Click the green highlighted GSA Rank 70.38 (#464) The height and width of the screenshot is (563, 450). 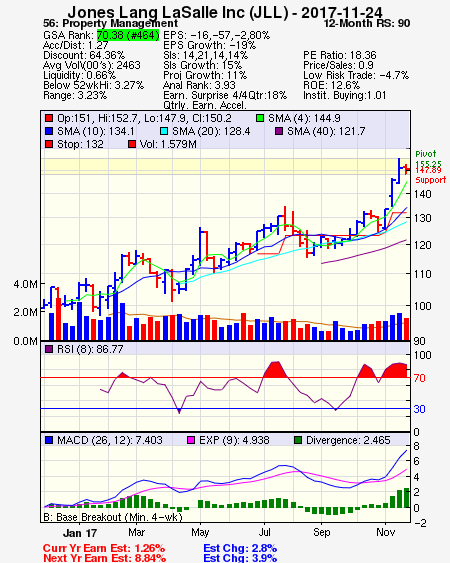coord(128,35)
